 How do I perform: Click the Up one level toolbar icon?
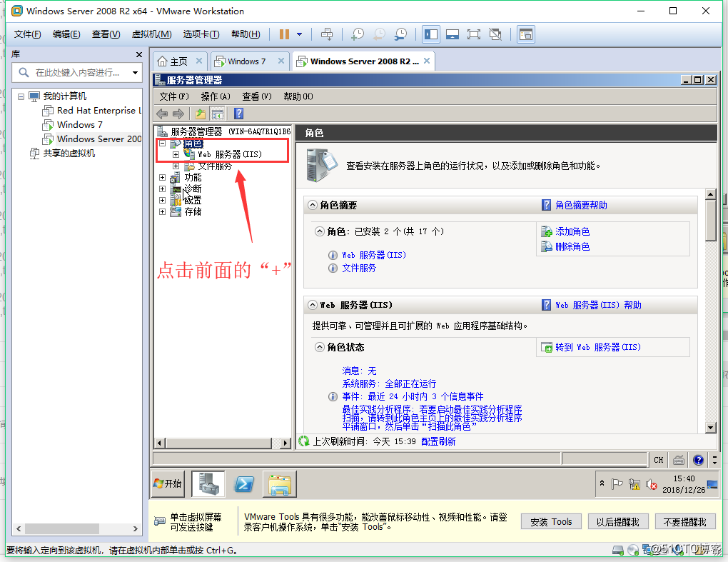point(200,114)
